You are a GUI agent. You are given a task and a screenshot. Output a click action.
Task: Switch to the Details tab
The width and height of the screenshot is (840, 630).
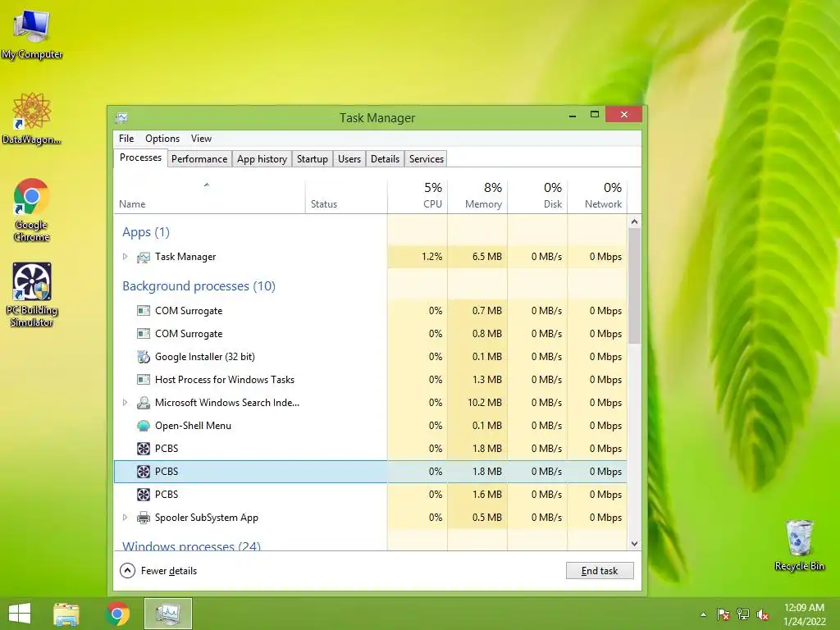386,159
